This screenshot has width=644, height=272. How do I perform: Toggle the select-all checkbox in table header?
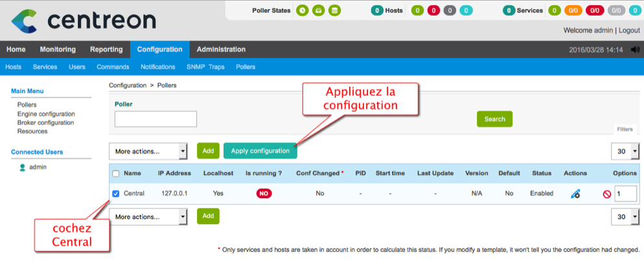coord(115,174)
